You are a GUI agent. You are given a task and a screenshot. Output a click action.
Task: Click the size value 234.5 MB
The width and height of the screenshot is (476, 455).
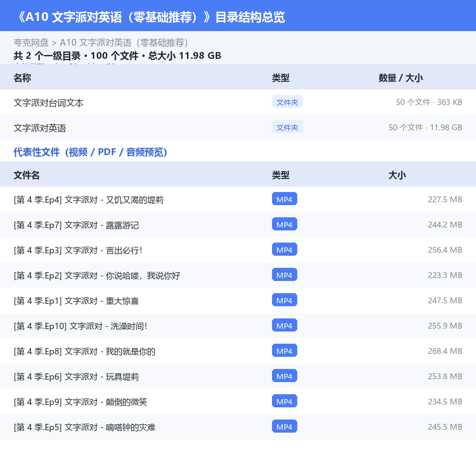[445, 401]
